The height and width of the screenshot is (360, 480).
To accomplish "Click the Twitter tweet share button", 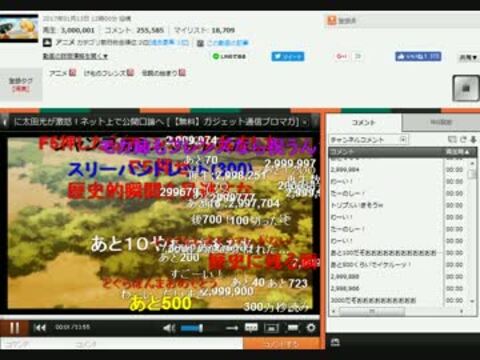I will [288, 56].
